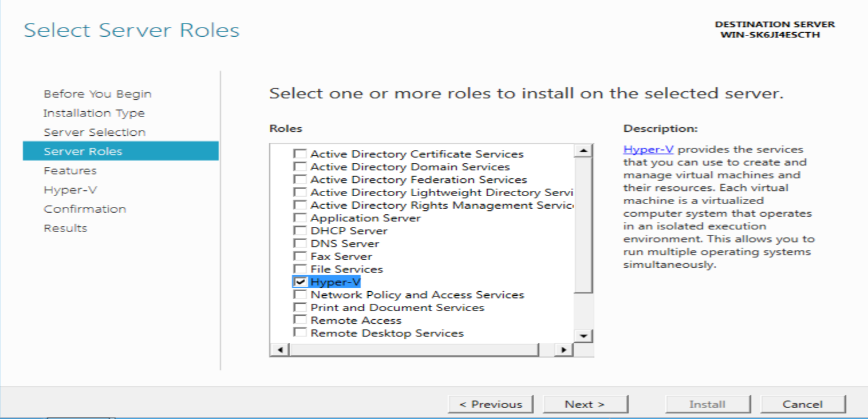Check the DNS Server role

click(x=299, y=244)
